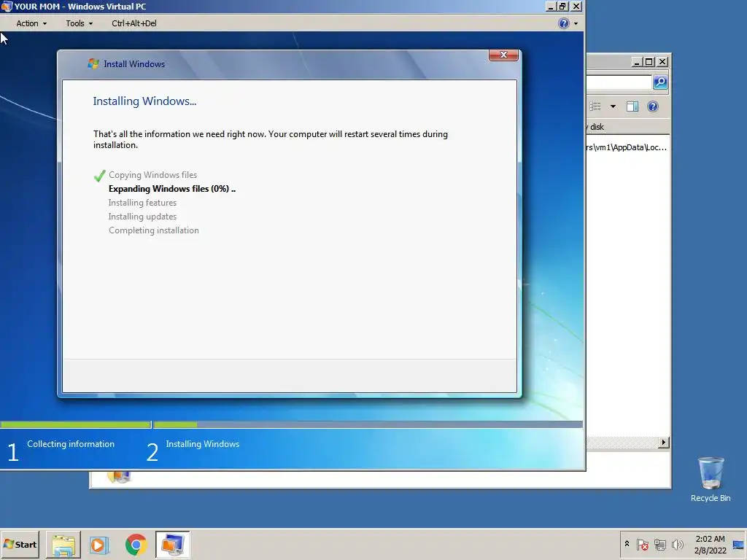
Task: Click the Install Windows flag icon in title
Action: [93, 64]
